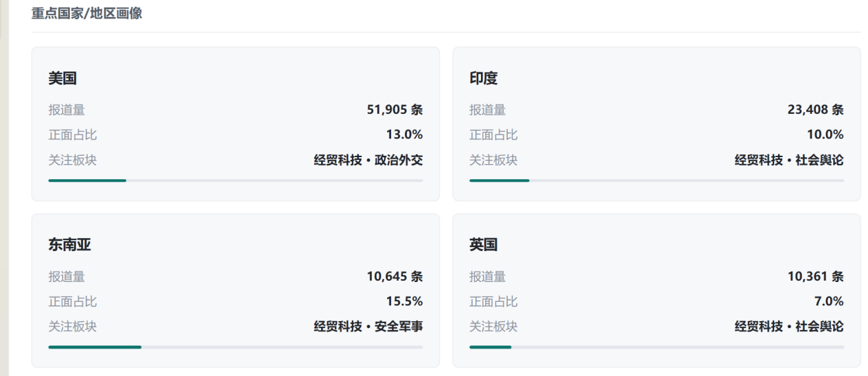The image size is (868, 376).
Task: Click the 15.5% positive ratio value
Action: [405, 301]
